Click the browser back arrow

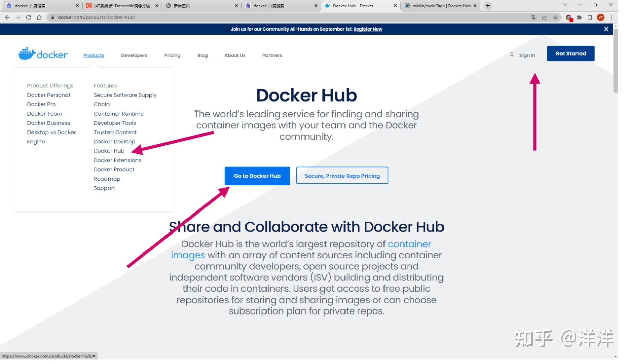pyautogui.click(x=7, y=17)
